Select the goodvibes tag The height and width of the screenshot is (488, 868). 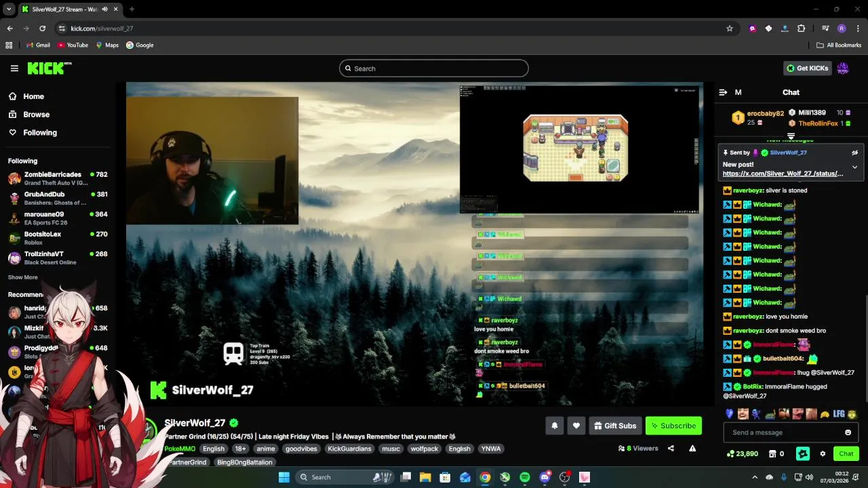(301, 449)
